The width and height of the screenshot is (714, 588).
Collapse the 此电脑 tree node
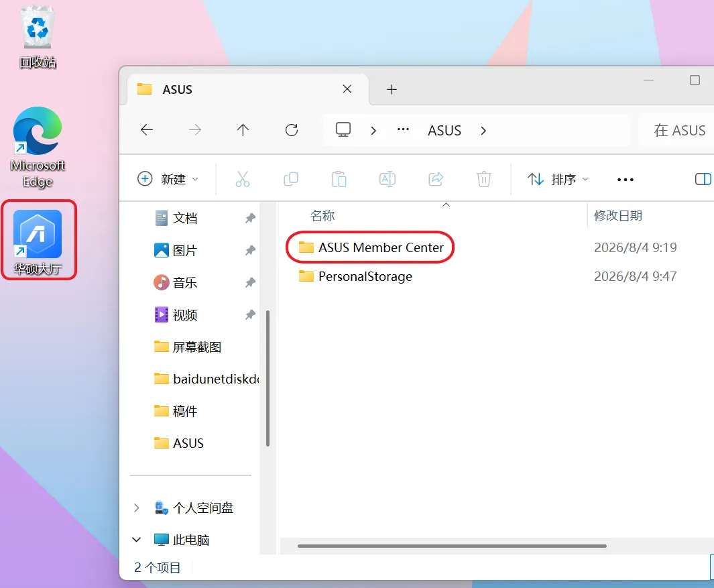point(136,540)
